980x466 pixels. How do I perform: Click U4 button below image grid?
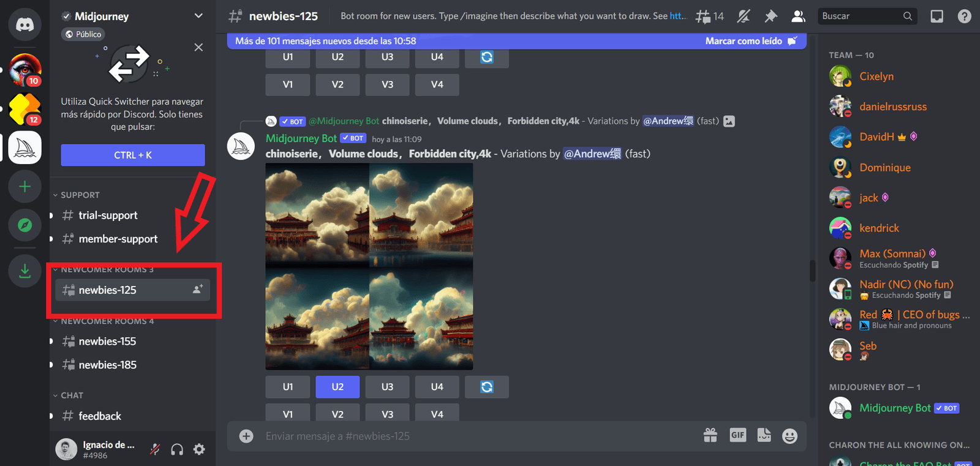437,387
